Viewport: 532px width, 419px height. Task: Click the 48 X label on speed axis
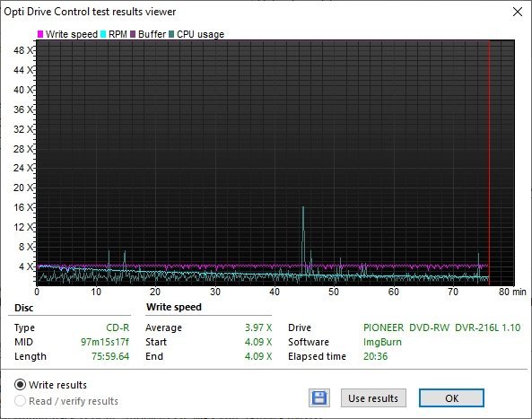coord(23,50)
